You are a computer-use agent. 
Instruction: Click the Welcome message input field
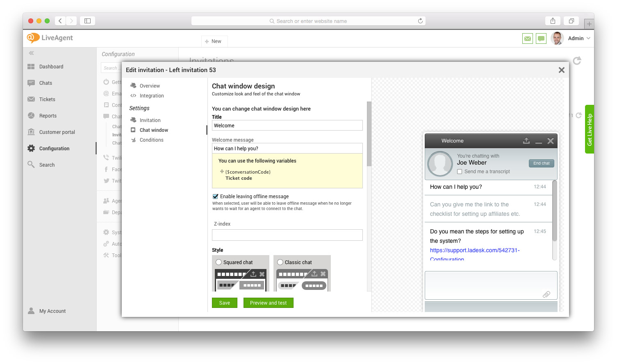pyautogui.click(x=287, y=148)
